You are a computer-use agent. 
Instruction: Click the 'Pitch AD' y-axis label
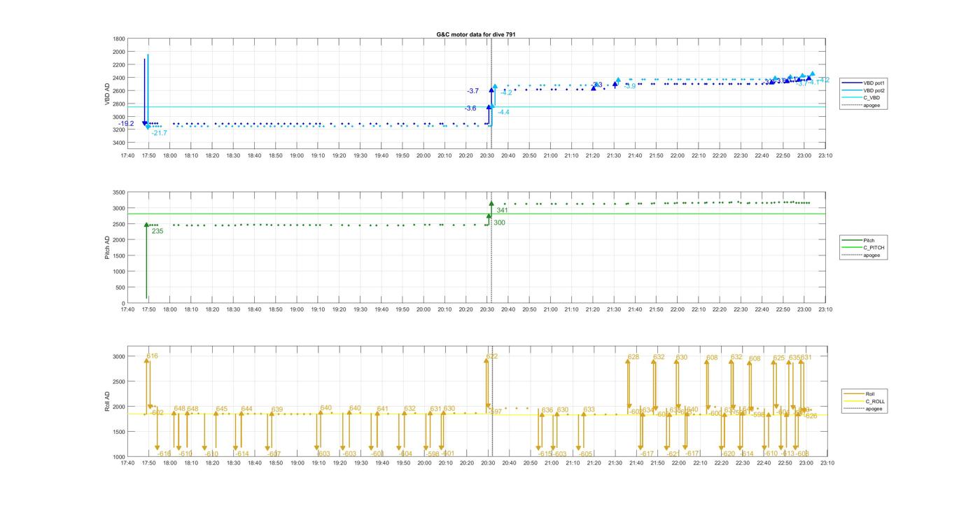(107, 248)
